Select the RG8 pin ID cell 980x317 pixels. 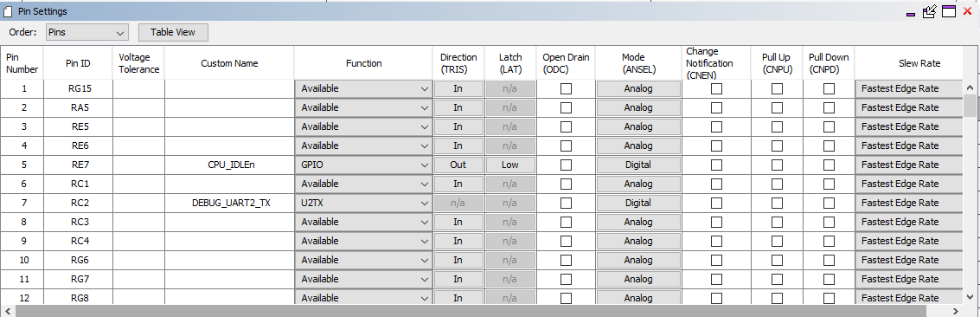click(78, 298)
